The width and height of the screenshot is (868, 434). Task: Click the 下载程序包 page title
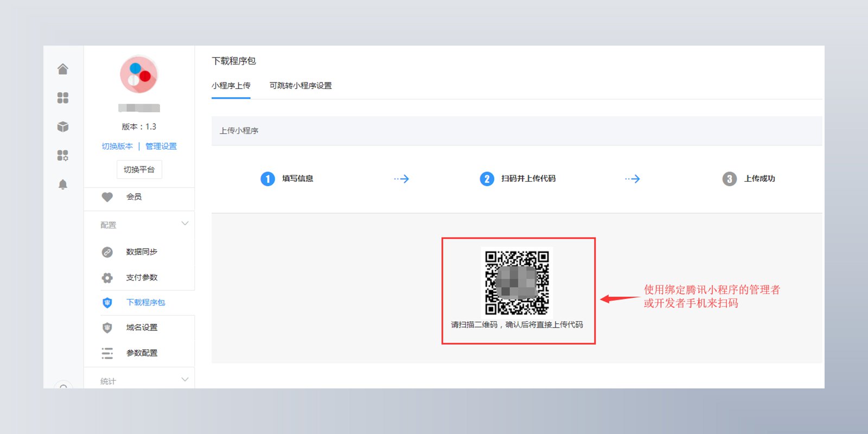234,61
